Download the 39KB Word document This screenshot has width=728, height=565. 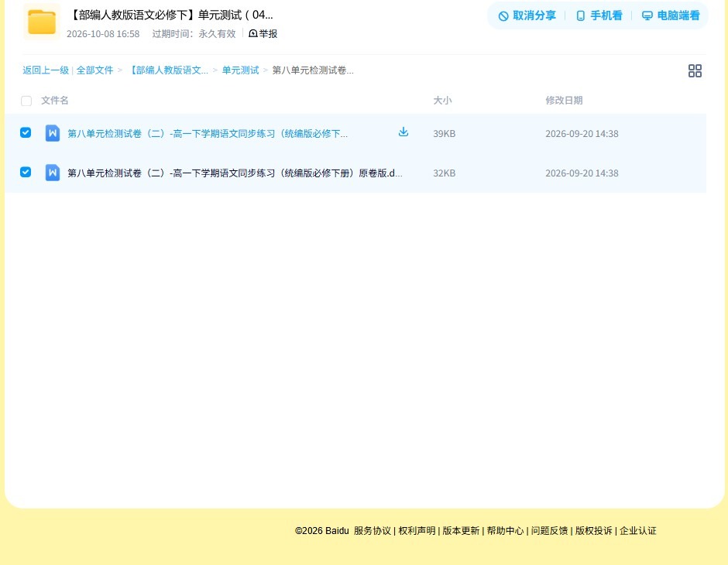(403, 132)
